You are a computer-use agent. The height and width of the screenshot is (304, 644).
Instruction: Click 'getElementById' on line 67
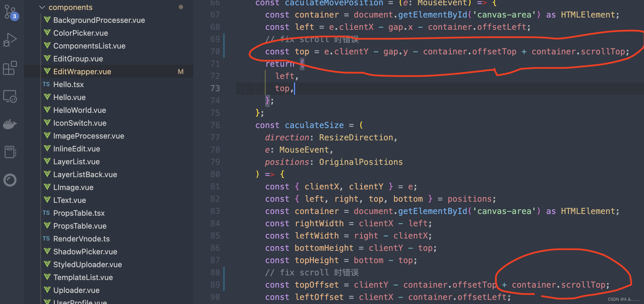point(433,15)
